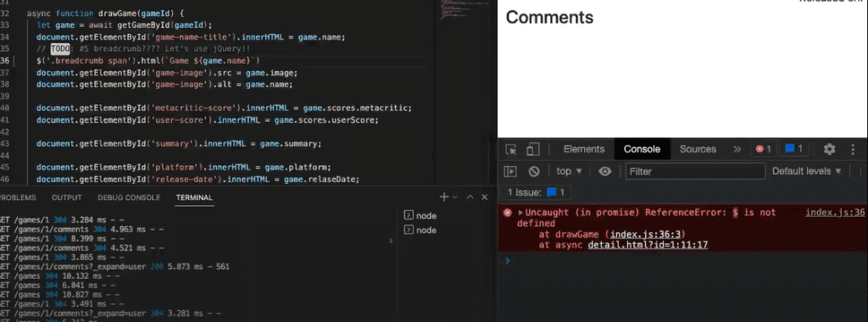Show the console sidebar panel icon

(510, 171)
